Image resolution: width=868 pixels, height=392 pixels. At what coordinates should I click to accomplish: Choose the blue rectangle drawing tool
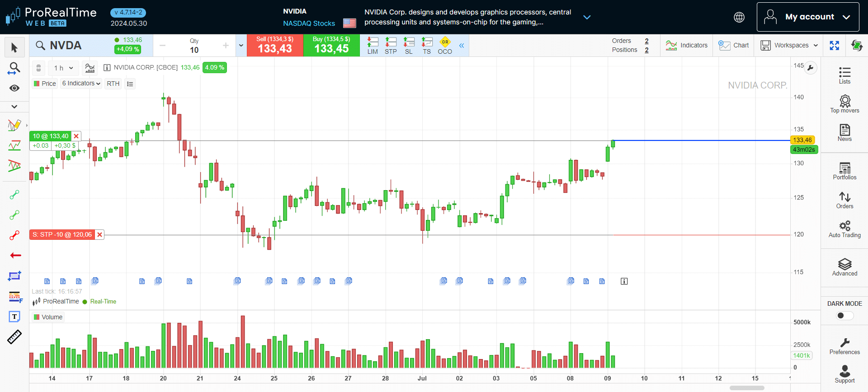point(15,275)
